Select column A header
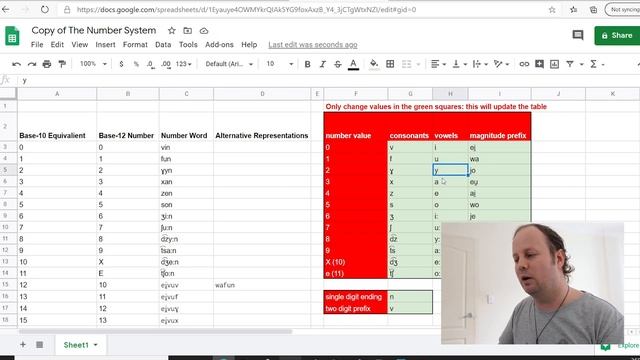 point(57,94)
